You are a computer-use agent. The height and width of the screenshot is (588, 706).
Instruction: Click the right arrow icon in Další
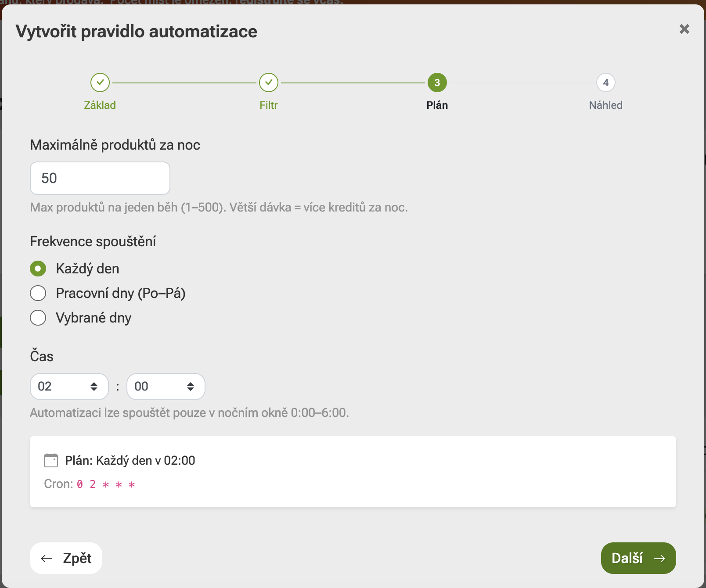click(x=659, y=558)
